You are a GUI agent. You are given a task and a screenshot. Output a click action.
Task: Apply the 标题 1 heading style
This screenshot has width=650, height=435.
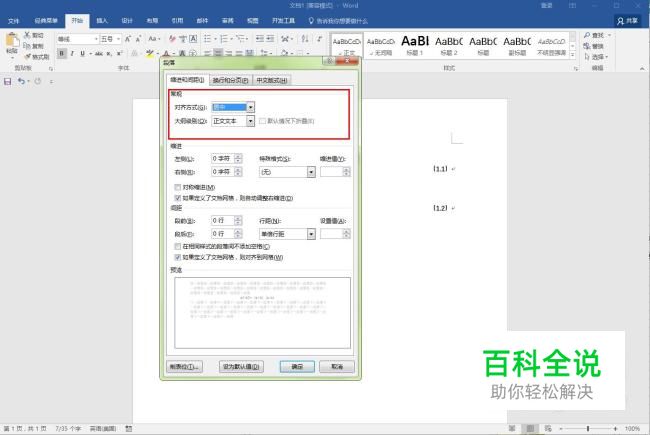click(x=415, y=45)
